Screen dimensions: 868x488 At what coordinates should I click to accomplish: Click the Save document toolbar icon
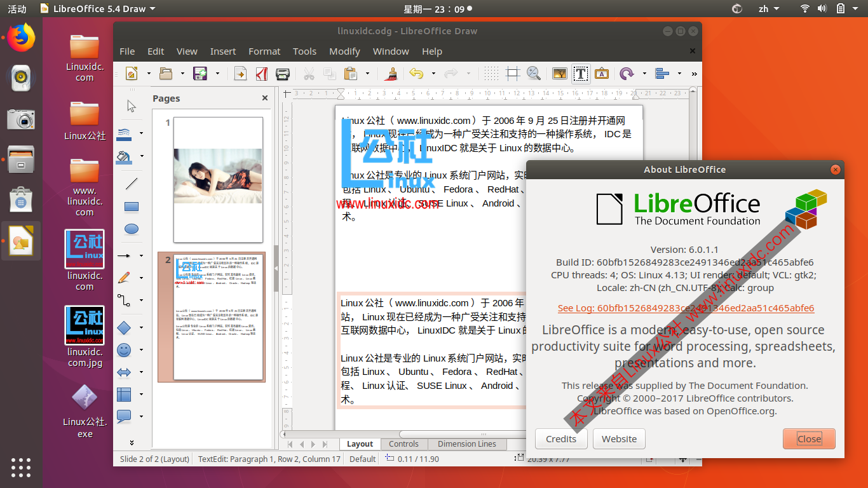click(x=200, y=74)
